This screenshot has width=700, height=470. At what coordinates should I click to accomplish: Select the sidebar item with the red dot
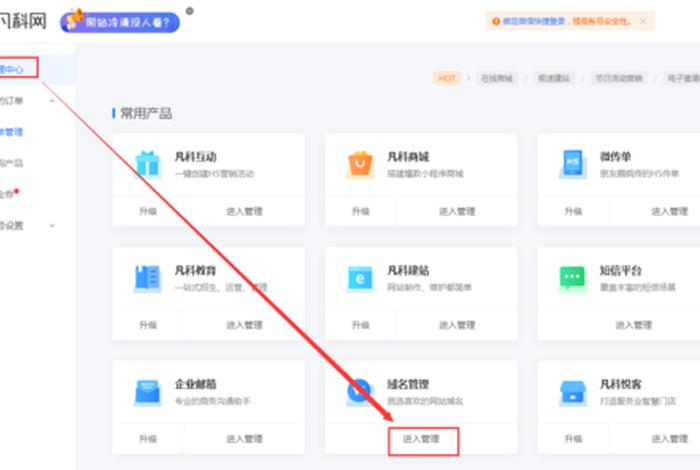pyautogui.click(x=9, y=194)
